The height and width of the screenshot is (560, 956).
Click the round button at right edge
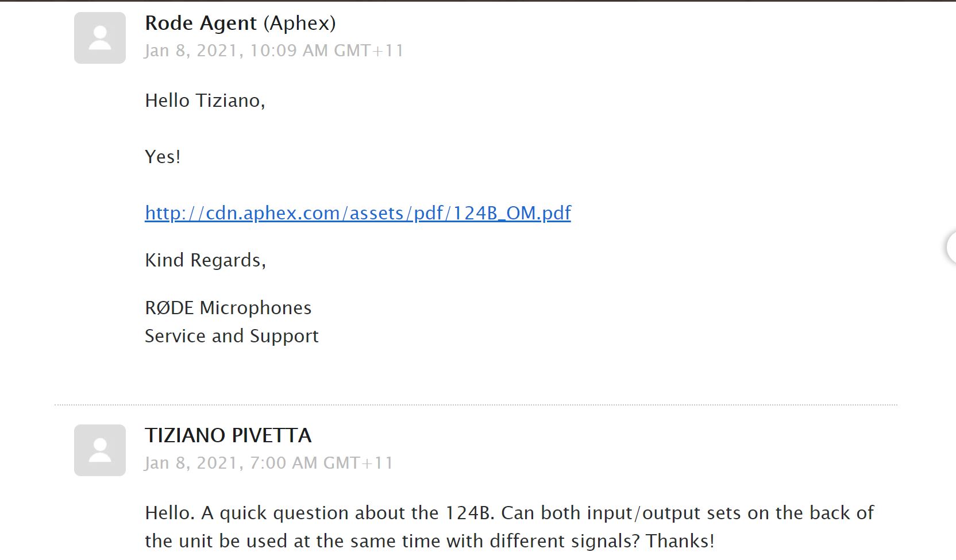[951, 247]
